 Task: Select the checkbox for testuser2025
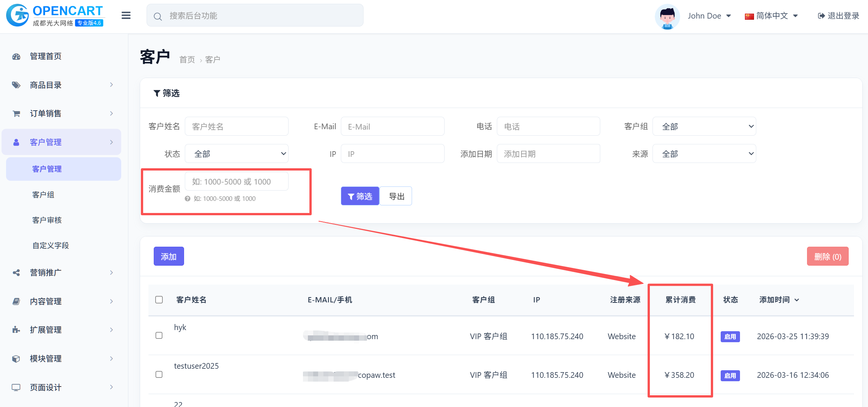(x=159, y=374)
